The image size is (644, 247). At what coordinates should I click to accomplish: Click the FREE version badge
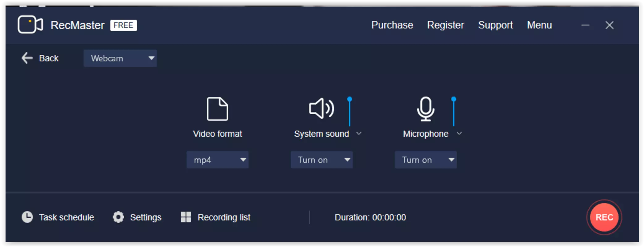click(x=123, y=25)
